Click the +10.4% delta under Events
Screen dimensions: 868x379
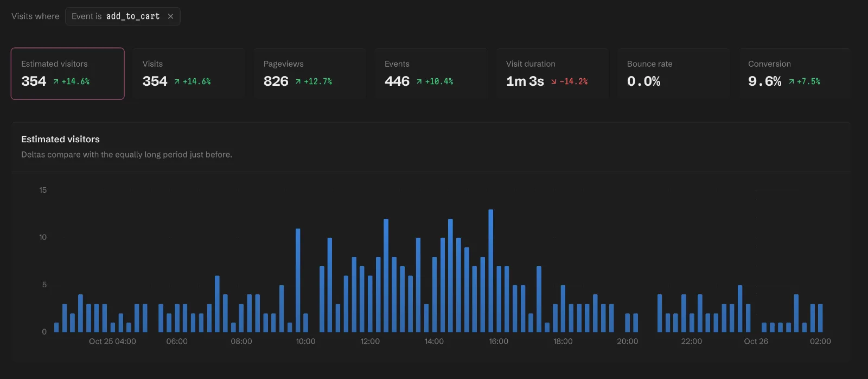435,81
